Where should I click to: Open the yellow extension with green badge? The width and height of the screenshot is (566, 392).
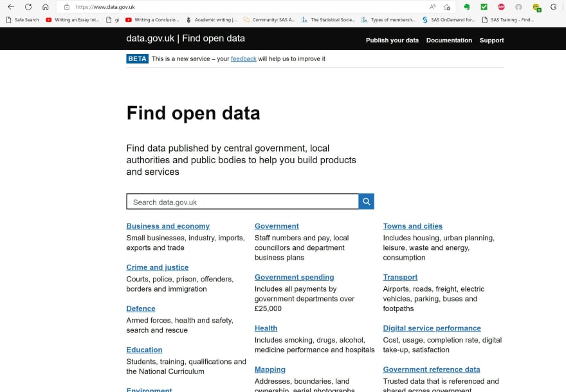pyautogui.click(x=536, y=7)
